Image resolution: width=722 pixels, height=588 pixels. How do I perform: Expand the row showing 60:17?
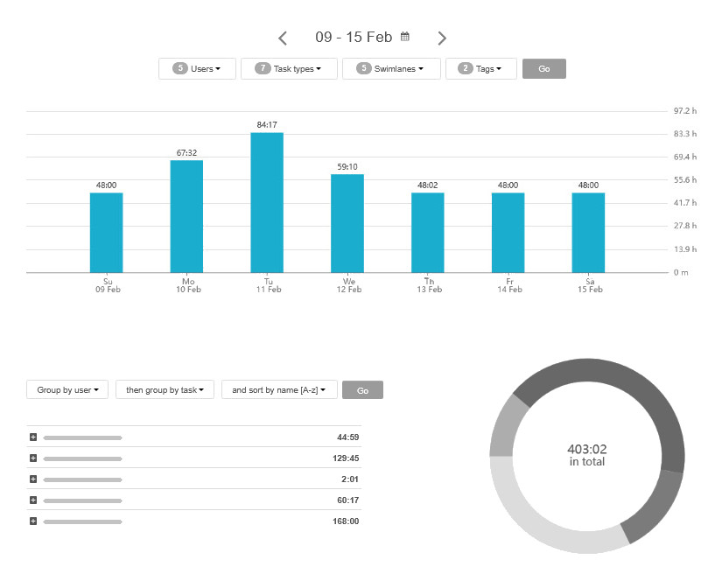pos(33,500)
